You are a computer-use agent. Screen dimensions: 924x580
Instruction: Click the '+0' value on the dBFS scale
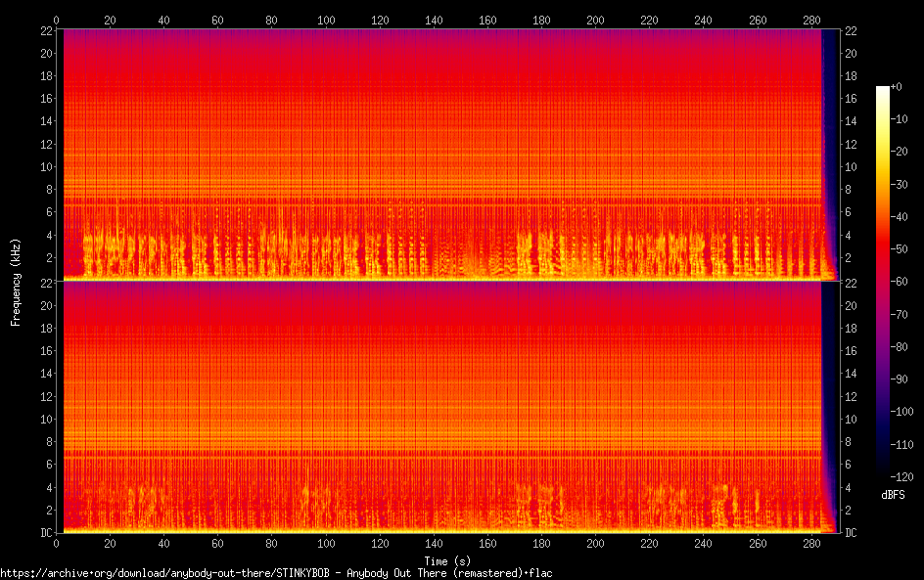[x=897, y=86]
